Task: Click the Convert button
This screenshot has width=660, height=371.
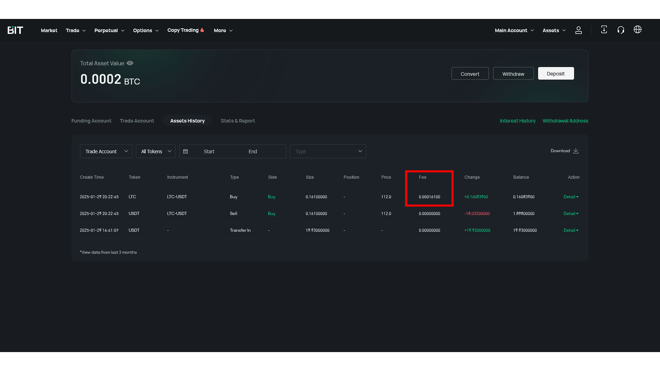Action: coord(470,74)
